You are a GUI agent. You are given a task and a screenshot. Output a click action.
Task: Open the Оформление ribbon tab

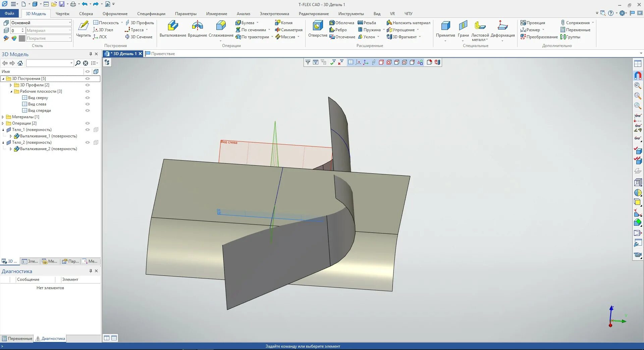(x=115, y=14)
